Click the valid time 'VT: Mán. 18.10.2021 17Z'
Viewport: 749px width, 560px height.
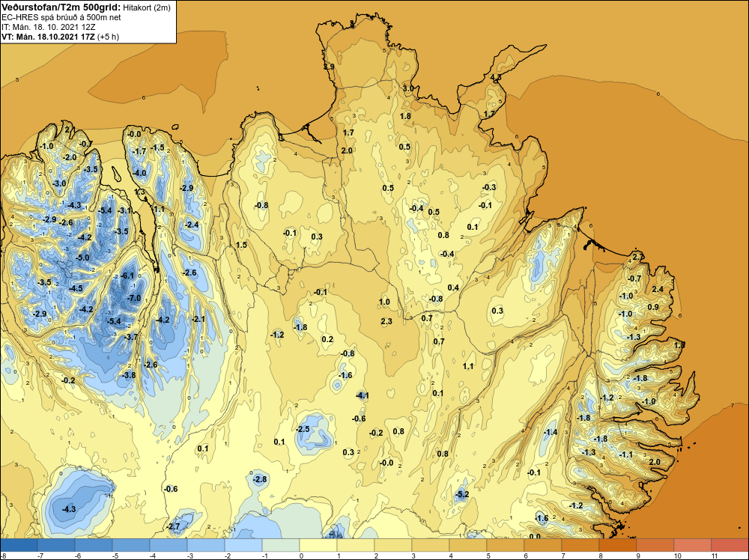point(48,37)
